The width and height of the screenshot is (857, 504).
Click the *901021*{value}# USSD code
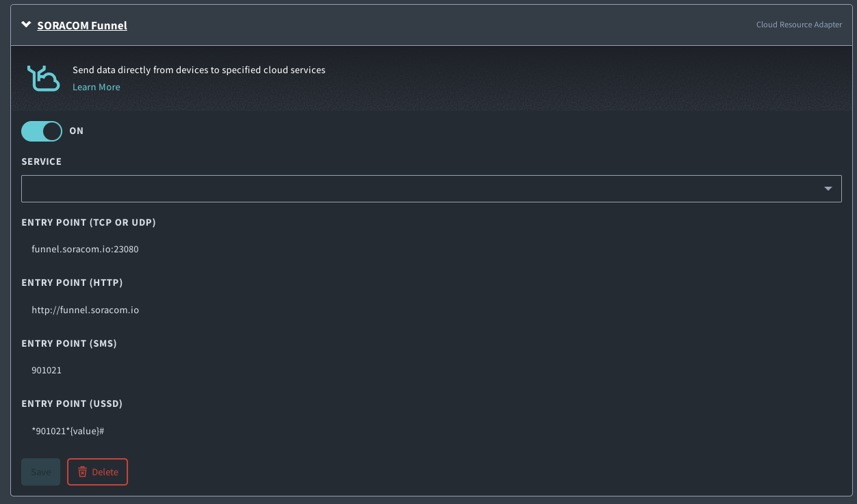pyautogui.click(x=67, y=431)
